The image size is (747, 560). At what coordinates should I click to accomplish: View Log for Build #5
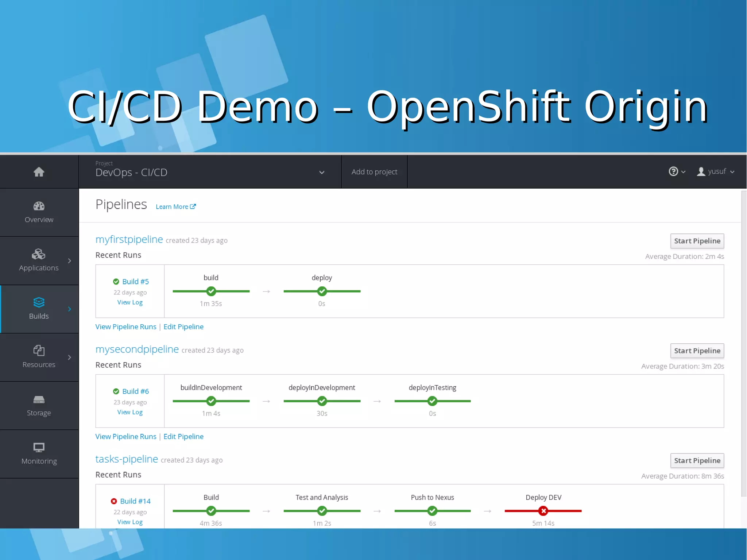click(130, 302)
